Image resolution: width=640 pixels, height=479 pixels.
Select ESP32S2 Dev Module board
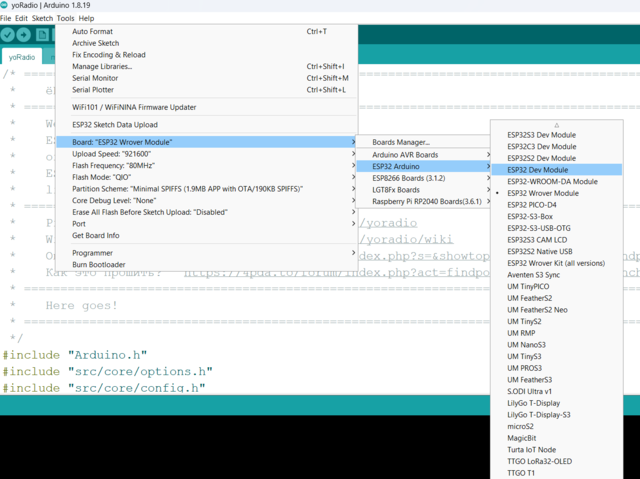click(557, 158)
